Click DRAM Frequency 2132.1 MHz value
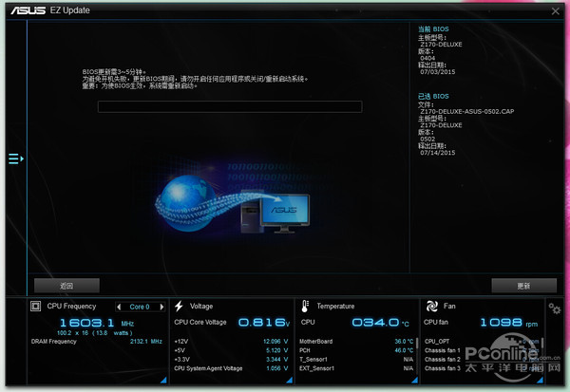Viewport: 570px width, 392px height. (x=146, y=342)
